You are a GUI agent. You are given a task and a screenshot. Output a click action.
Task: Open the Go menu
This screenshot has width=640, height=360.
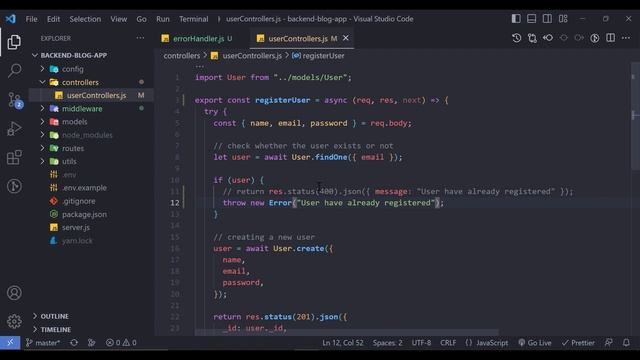click(141, 19)
